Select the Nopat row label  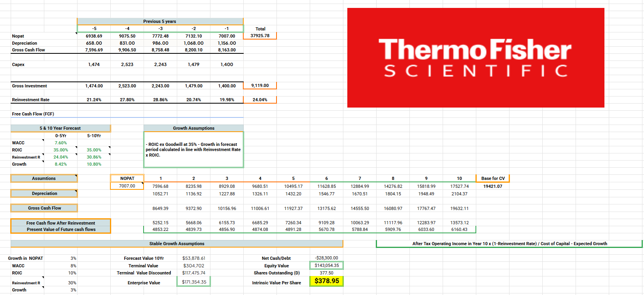(18, 36)
